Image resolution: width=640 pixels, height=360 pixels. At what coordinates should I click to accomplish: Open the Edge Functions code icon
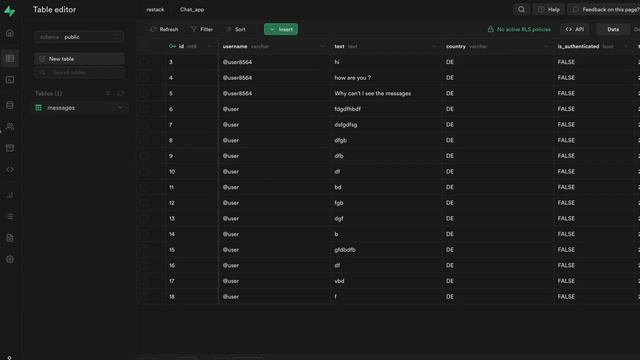tap(10, 169)
